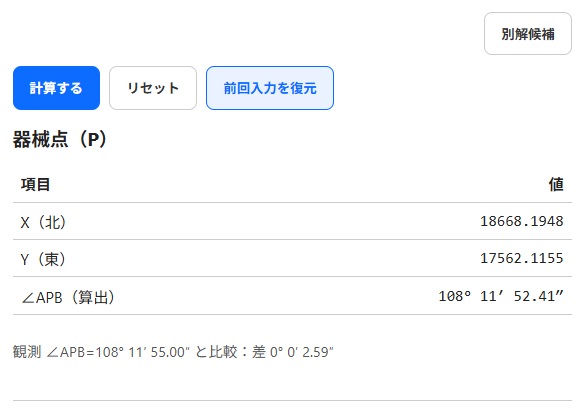This screenshot has height=408, width=584.
Task: Click the 器械点（P）heading
Action: [60, 139]
